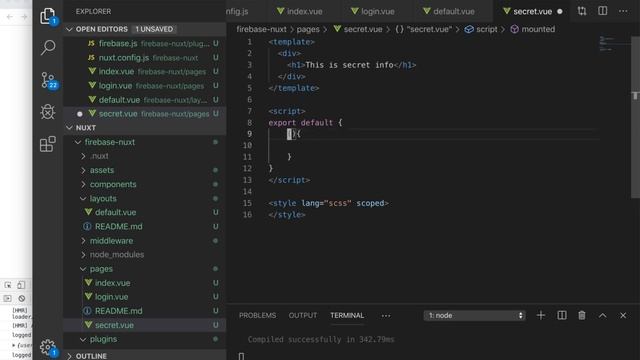Show more panel tabs via ellipsis
Screen dimensions: 640x360
[x=386, y=316]
